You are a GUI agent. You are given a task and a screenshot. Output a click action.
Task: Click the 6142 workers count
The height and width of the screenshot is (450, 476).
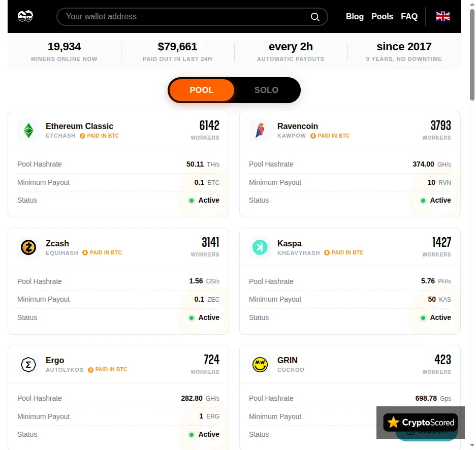pos(209,125)
